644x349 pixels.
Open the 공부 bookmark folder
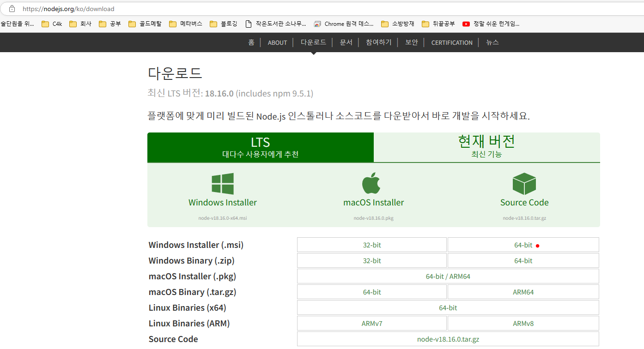pyautogui.click(x=110, y=24)
